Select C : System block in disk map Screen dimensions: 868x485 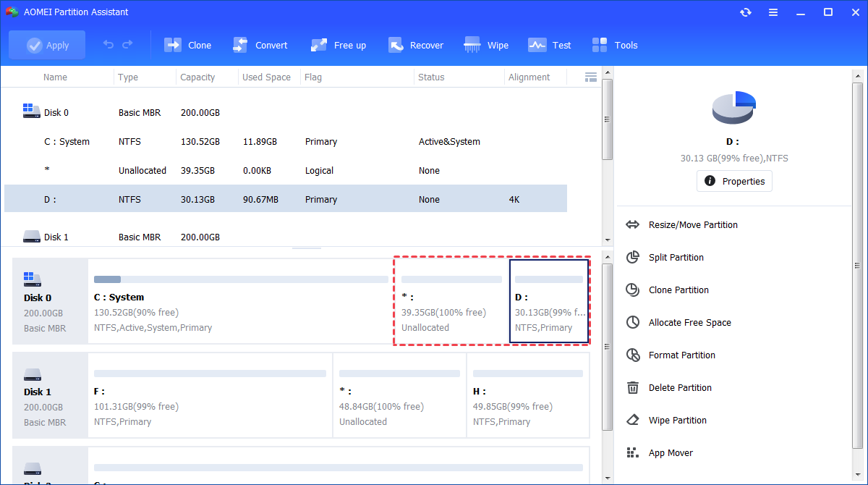point(241,301)
